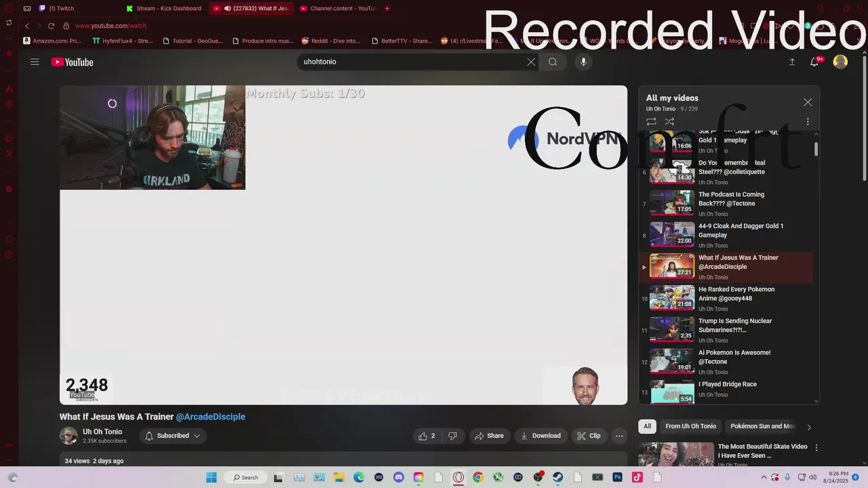Open Uh Oh Tonio channel avatar

pos(68,436)
